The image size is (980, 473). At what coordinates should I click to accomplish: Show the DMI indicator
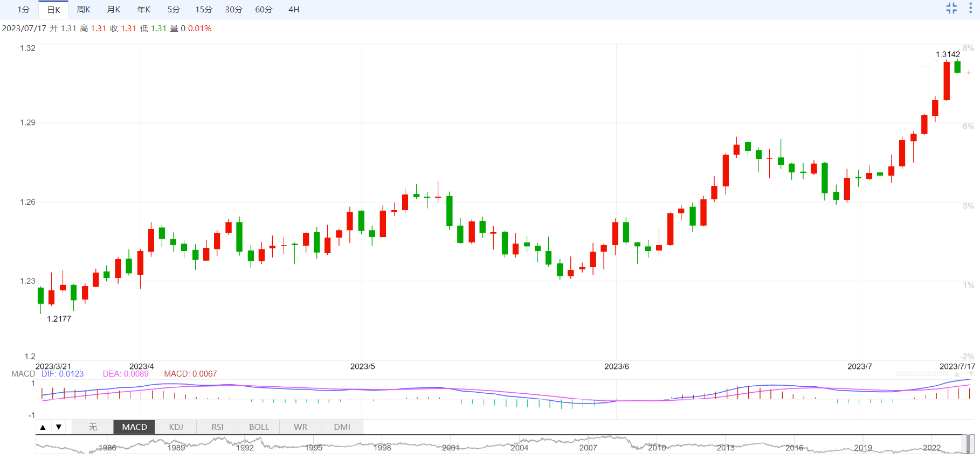coord(342,427)
